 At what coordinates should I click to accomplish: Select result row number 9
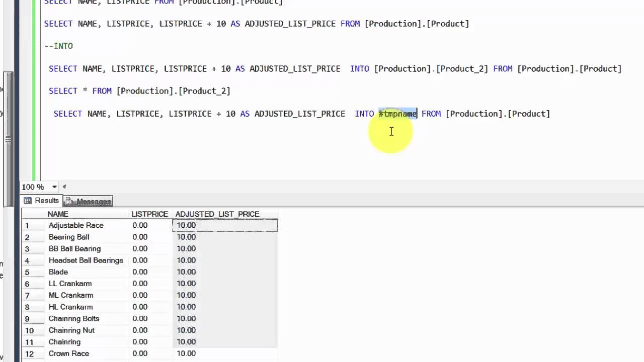pyautogui.click(x=34, y=318)
